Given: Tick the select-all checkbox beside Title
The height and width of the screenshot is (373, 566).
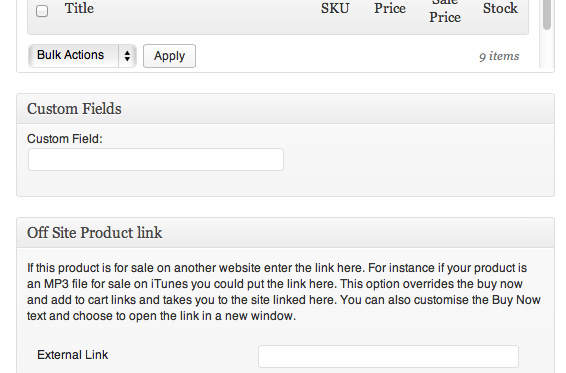Looking at the screenshot, I should 42,11.
